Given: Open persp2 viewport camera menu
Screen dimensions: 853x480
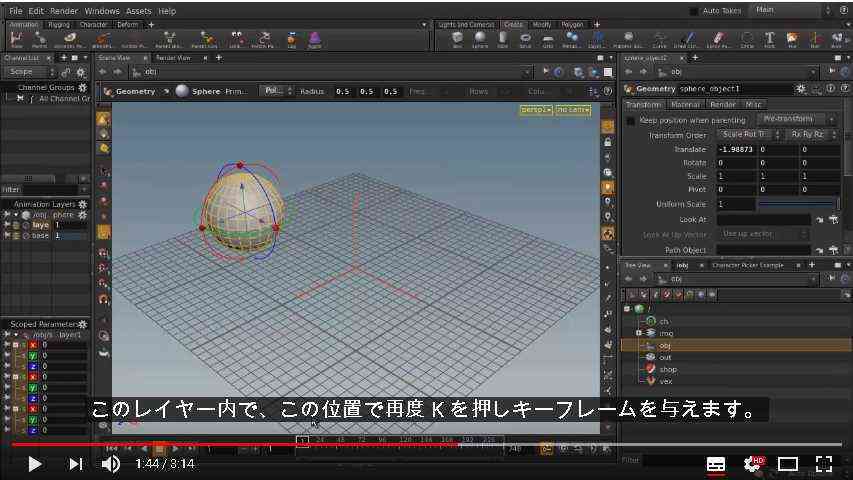Looking at the screenshot, I should 535,110.
